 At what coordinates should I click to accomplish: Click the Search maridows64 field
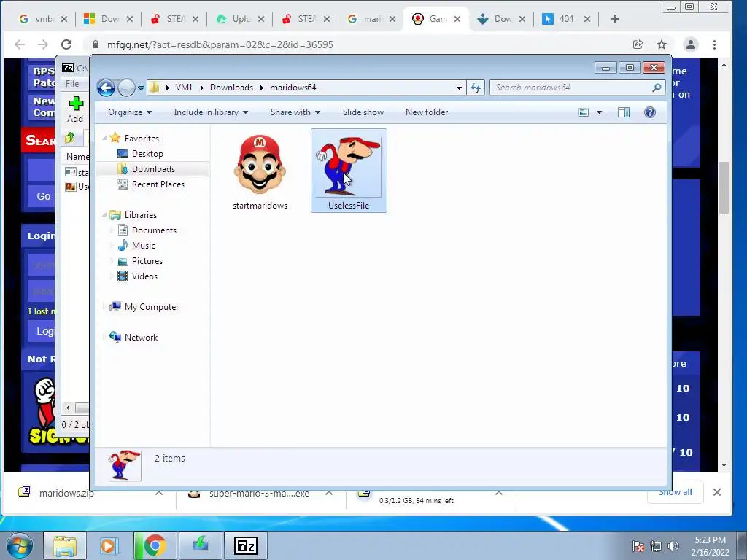(x=572, y=87)
